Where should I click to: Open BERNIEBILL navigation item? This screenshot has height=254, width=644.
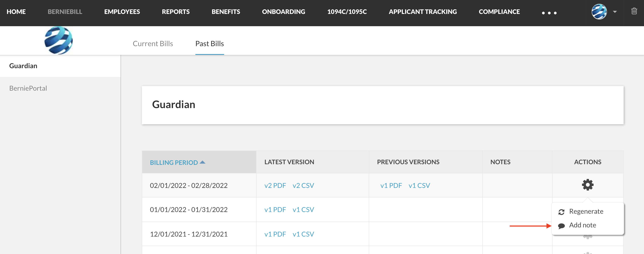point(65,12)
